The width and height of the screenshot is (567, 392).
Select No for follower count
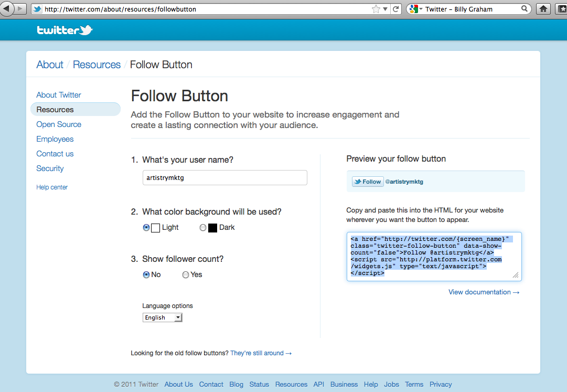[x=146, y=275]
